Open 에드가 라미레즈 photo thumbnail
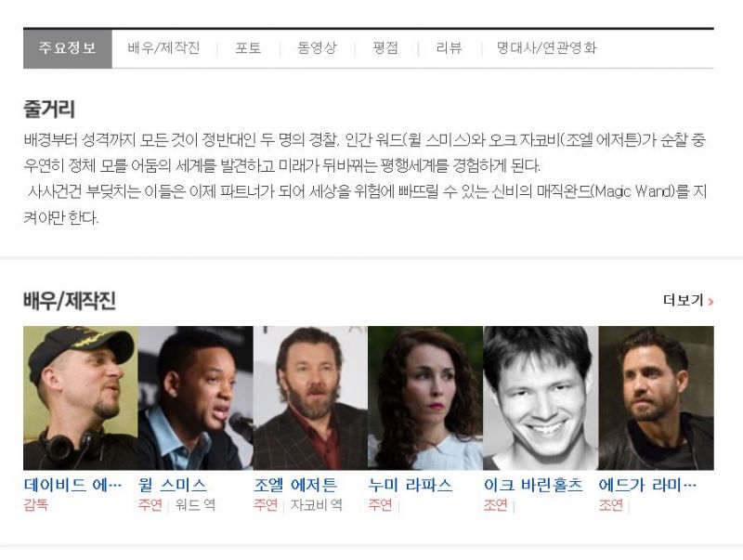 click(656, 398)
